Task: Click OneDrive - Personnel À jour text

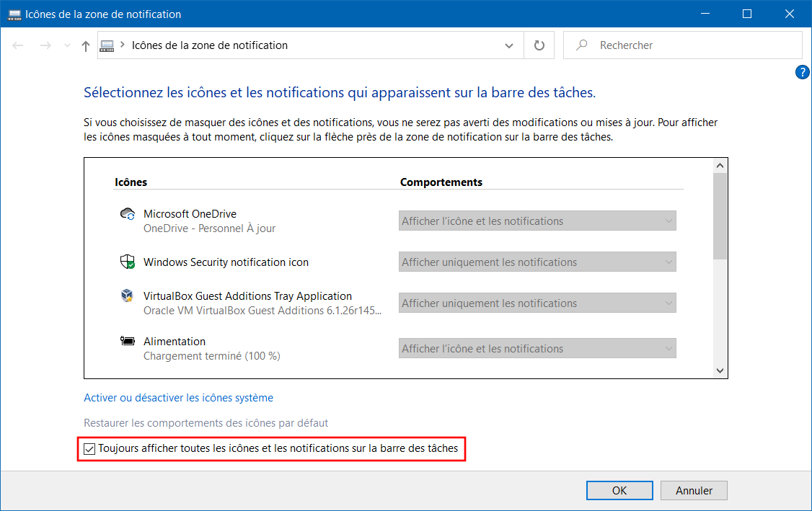Action: pyautogui.click(x=209, y=228)
